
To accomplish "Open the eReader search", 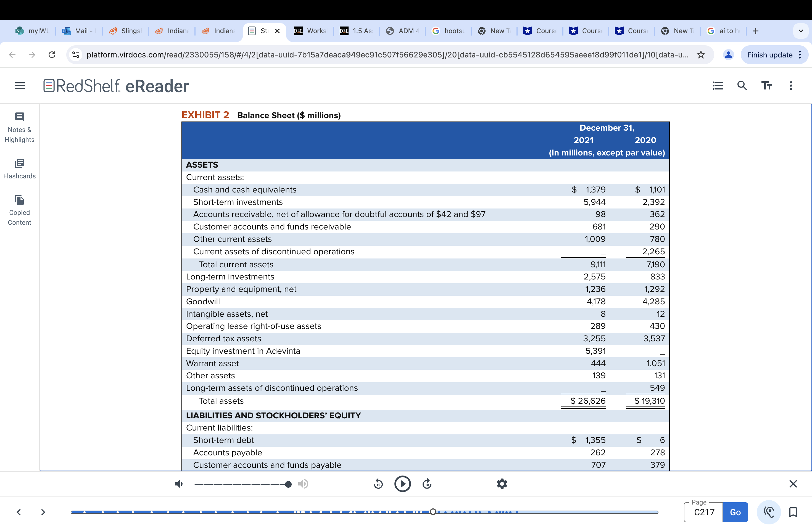I will click(742, 85).
